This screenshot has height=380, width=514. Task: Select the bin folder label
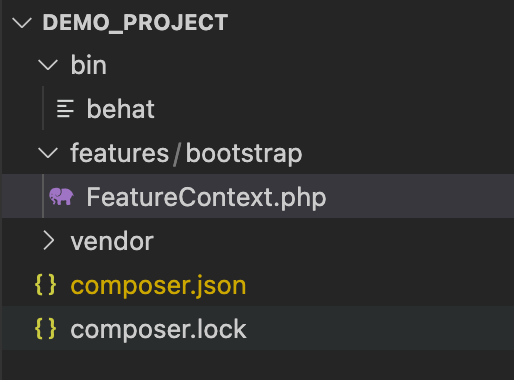pyautogui.click(x=89, y=65)
